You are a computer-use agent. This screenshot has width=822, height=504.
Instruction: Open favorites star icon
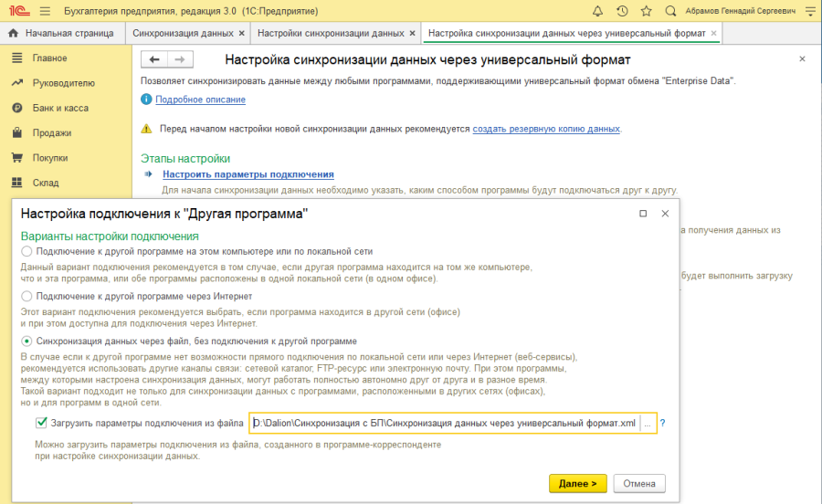(647, 11)
